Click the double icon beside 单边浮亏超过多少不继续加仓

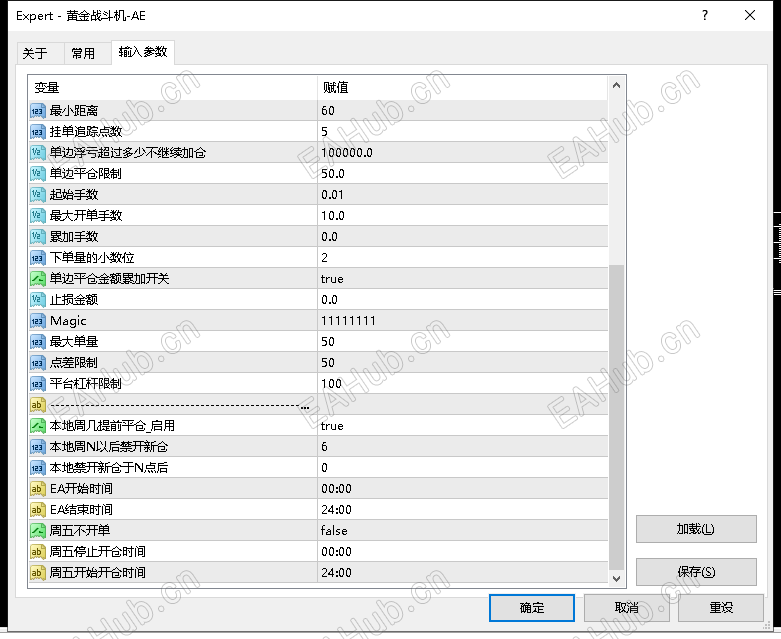[38, 152]
